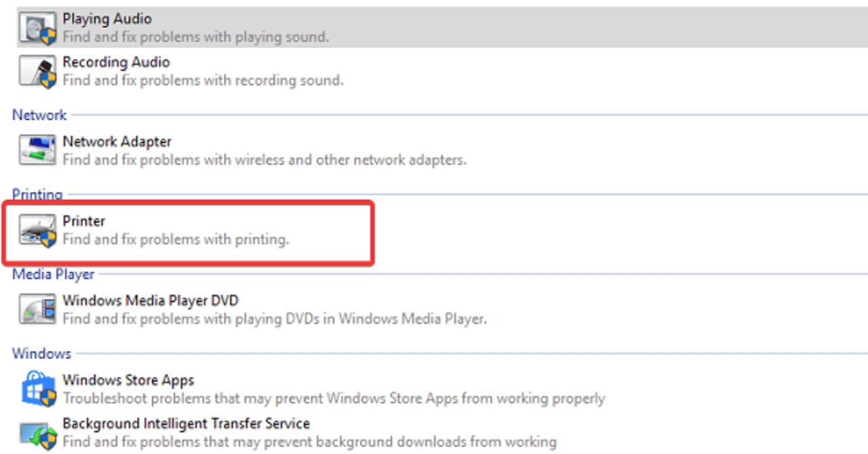Click the Network Adapter icon

[x=37, y=150]
